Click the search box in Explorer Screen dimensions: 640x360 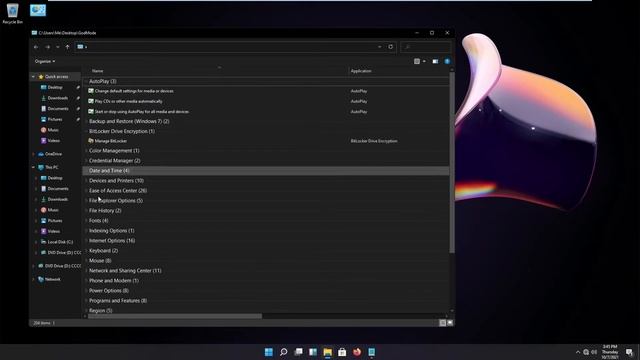[x=426, y=47]
